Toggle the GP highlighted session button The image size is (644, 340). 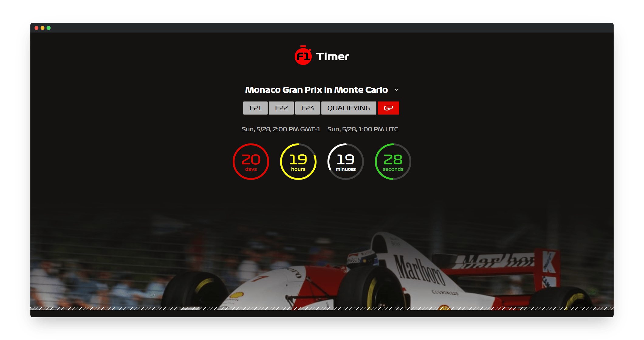(x=388, y=107)
